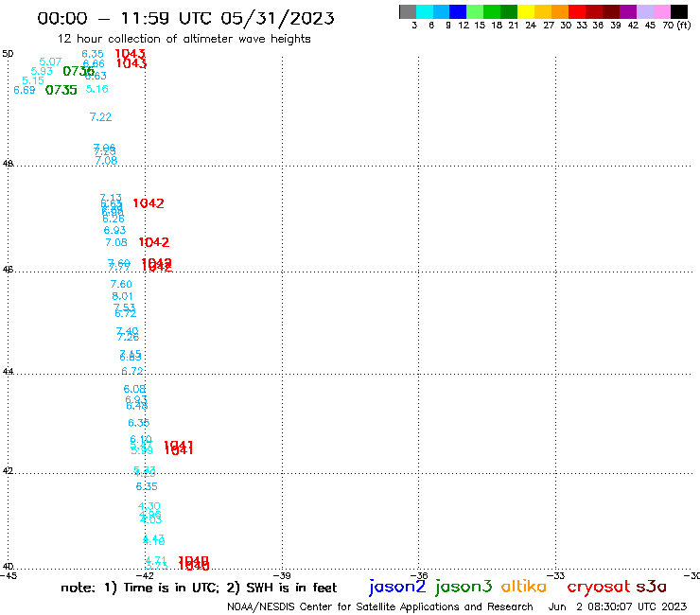Select the purple swatch in the color bar
Viewport: 700px width, 615px height.
[x=628, y=11]
